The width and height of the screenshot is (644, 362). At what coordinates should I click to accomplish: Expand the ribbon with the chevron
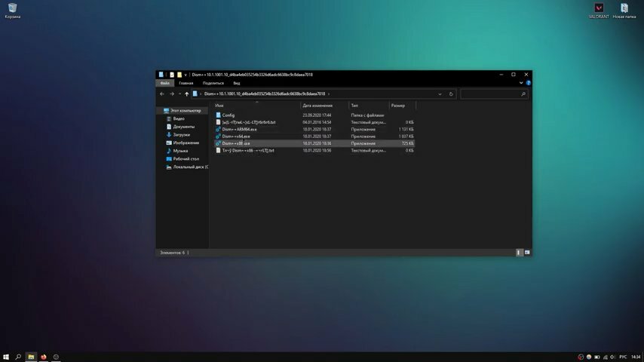(521, 83)
